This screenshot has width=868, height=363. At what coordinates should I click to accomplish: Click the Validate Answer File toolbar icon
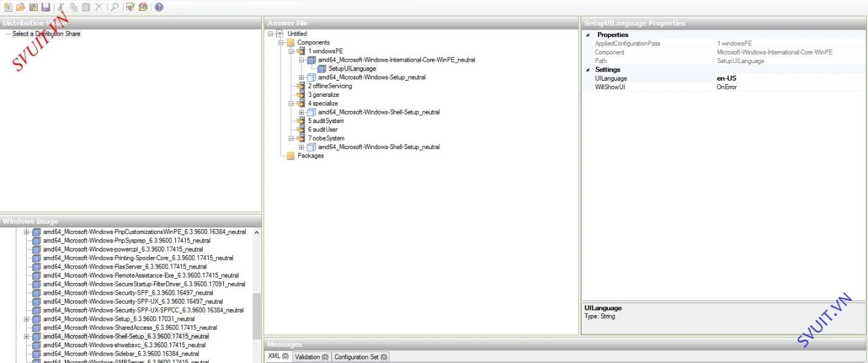pos(130,7)
